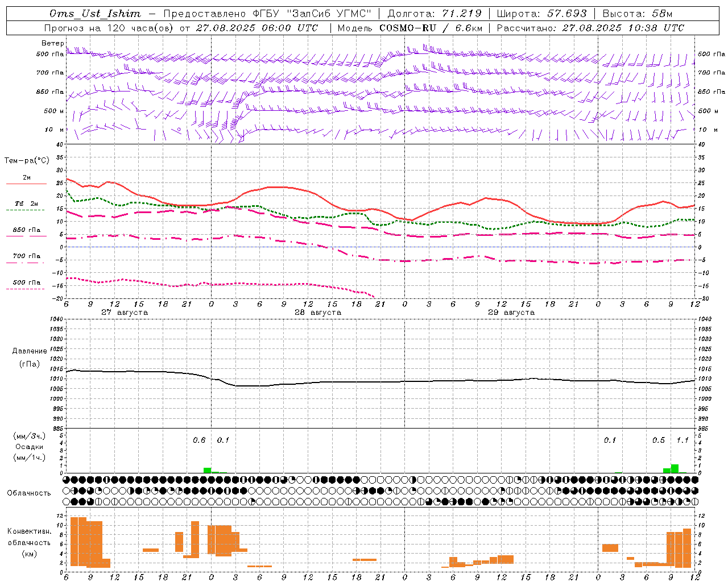This screenshot has width=728, height=582.
Task: Click the green precipitation bar under 0.6
Action: click(x=207, y=471)
